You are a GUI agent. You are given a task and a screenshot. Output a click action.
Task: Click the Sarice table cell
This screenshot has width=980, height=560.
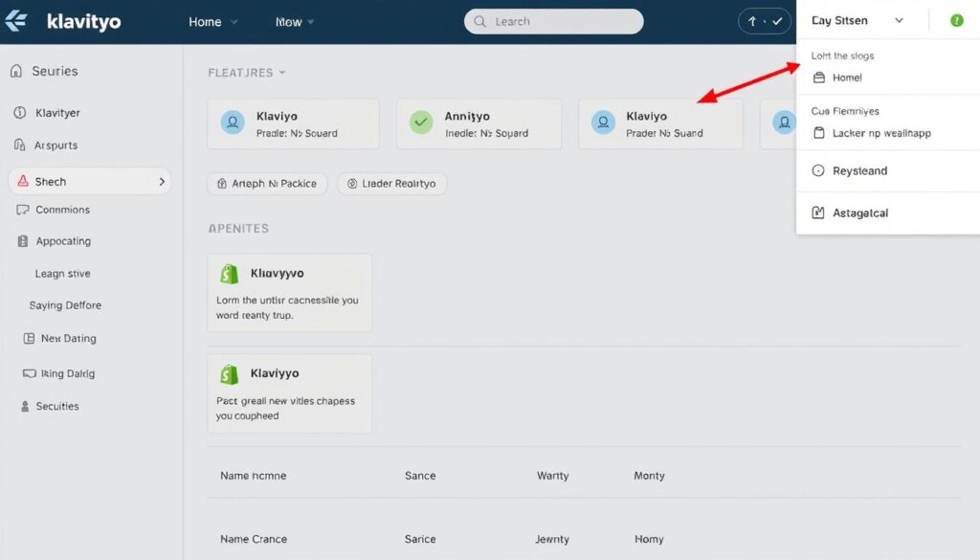420,539
